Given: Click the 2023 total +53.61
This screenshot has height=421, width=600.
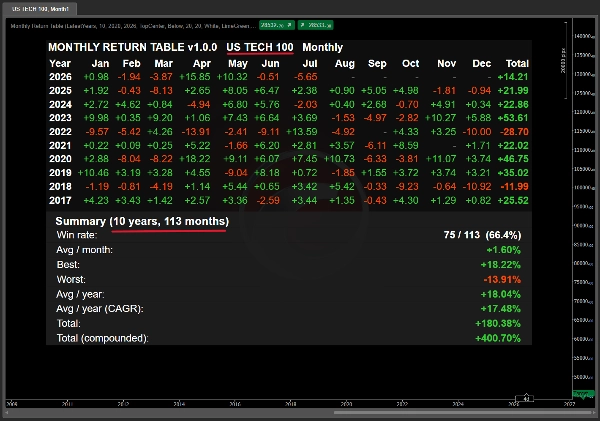Looking at the screenshot, I should point(513,118).
